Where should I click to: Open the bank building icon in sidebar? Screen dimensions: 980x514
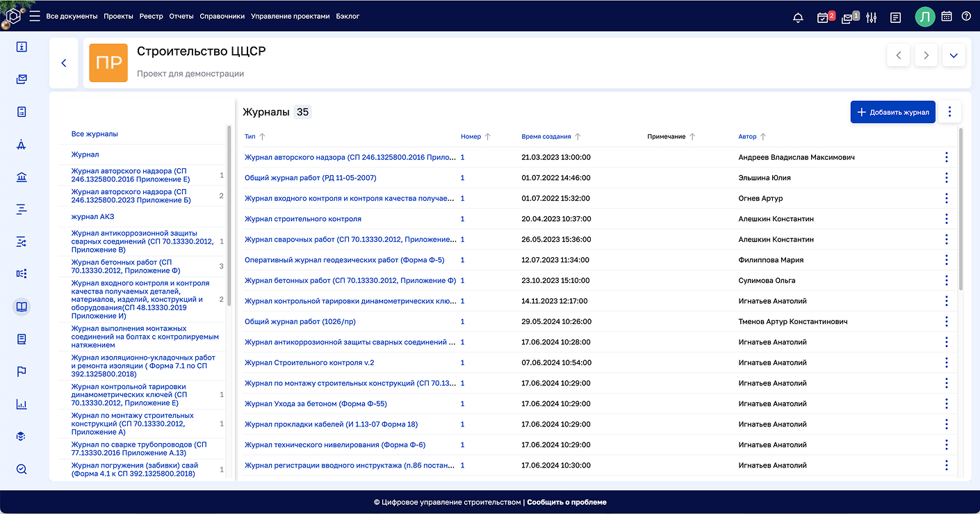click(x=22, y=177)
